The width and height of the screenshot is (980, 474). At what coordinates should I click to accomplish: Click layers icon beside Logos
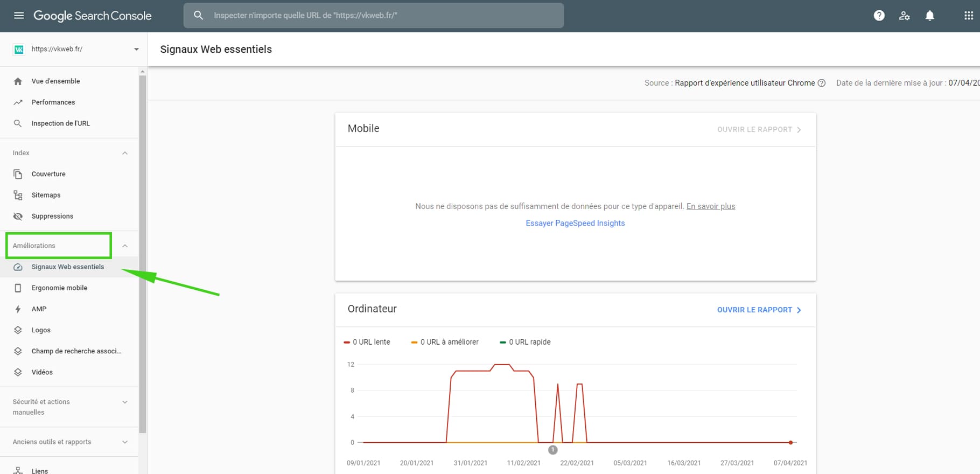click(x=18, y=330)
